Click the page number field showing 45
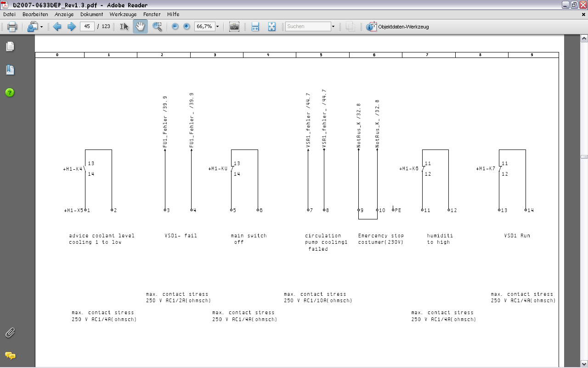588x368 pixels. tap(87, 26)
